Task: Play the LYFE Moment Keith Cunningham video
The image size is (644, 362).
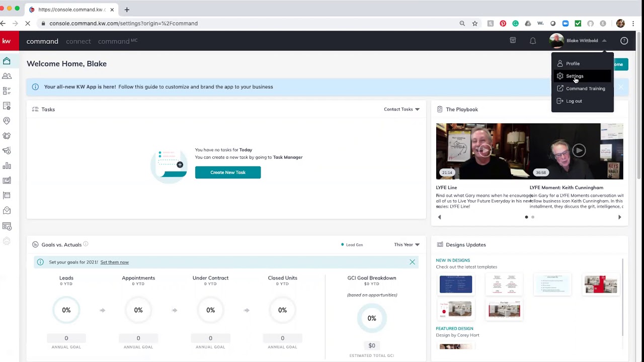Action: pyautogui.click(x=579, y=150)
